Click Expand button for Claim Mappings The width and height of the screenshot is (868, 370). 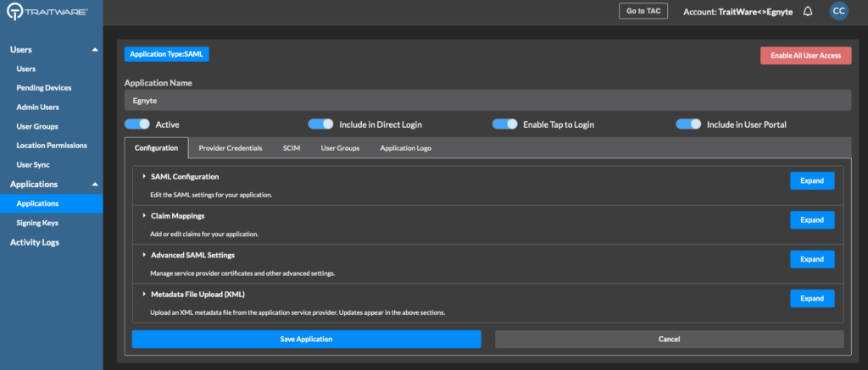812,220
